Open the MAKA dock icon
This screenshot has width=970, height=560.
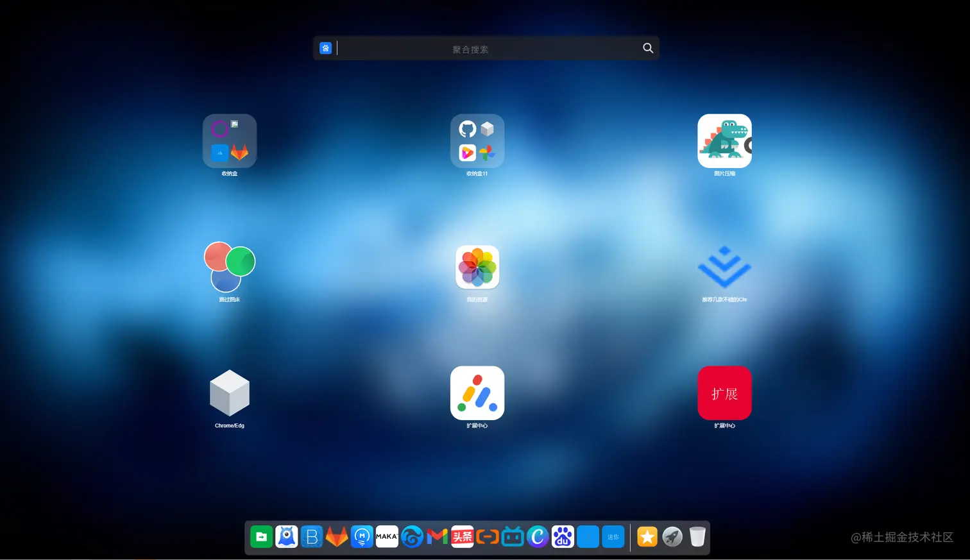click(387, 537)
